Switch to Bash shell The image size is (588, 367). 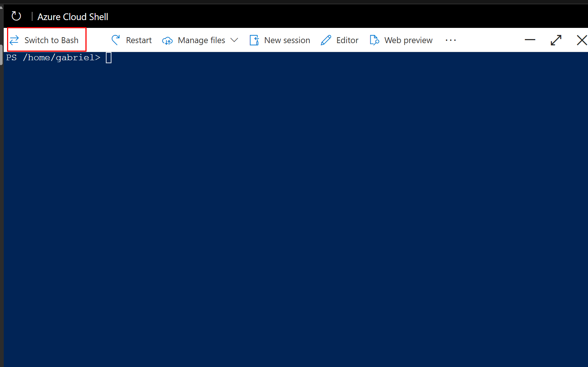tap(47, 40)
